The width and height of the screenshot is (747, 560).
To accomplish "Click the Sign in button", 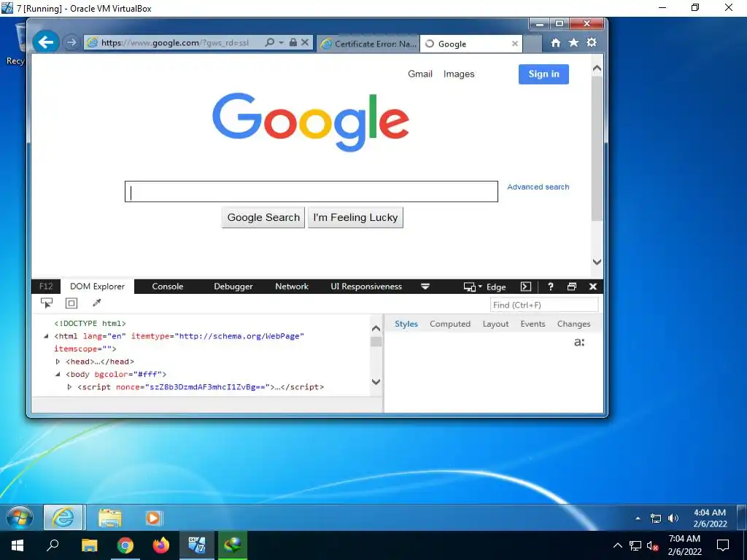I will pyautogui.click(x=543, y=74).
